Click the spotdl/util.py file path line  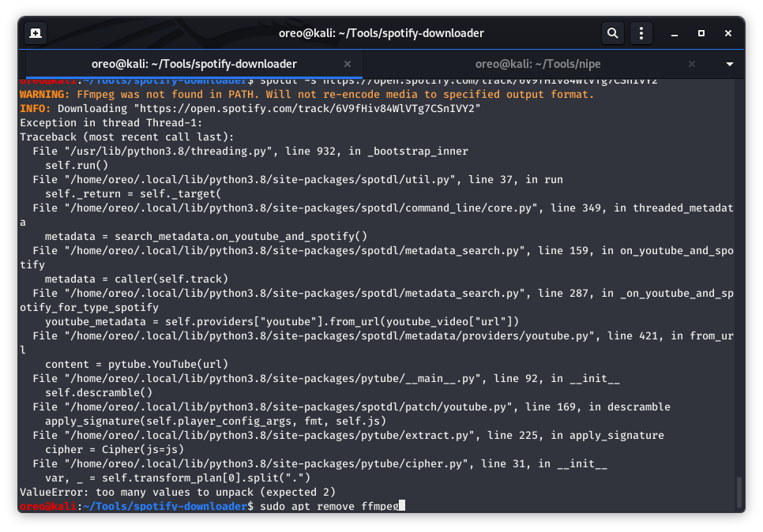(x=298, y=179)
